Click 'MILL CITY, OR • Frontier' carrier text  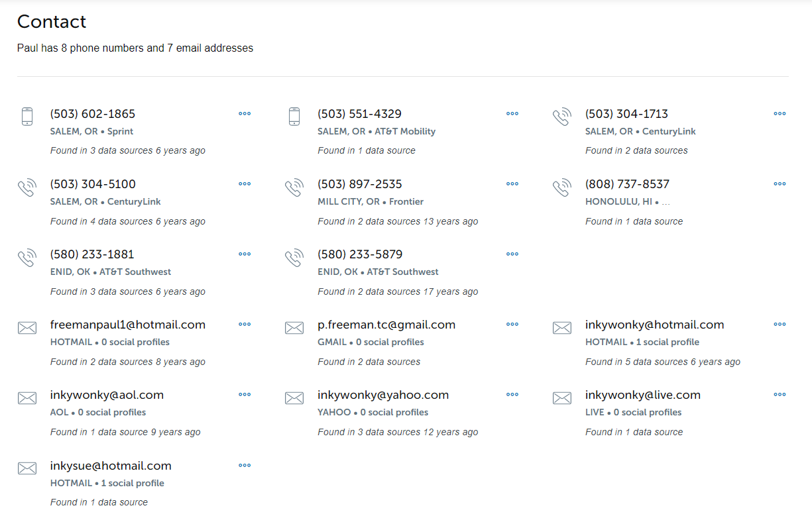click(x=371, y=201)
